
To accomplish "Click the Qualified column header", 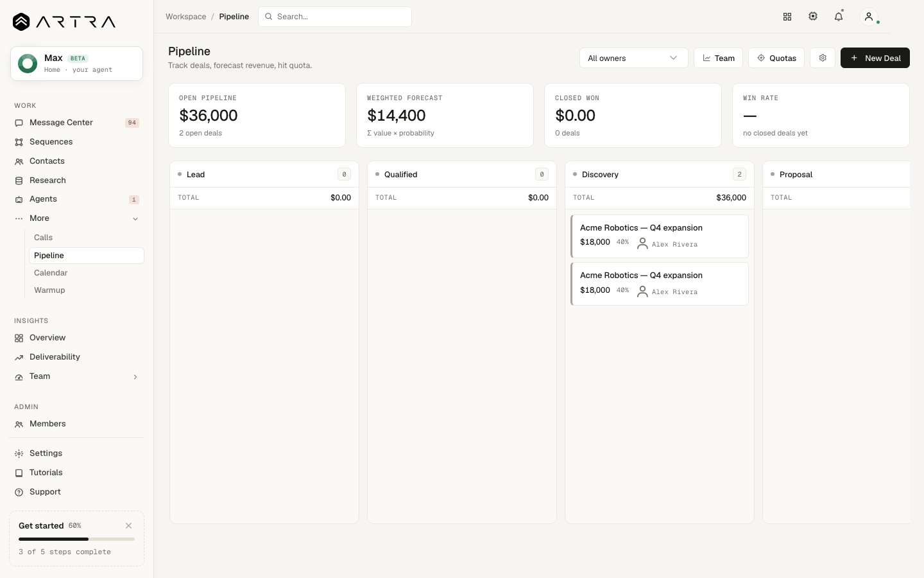I will pos(462,175).
